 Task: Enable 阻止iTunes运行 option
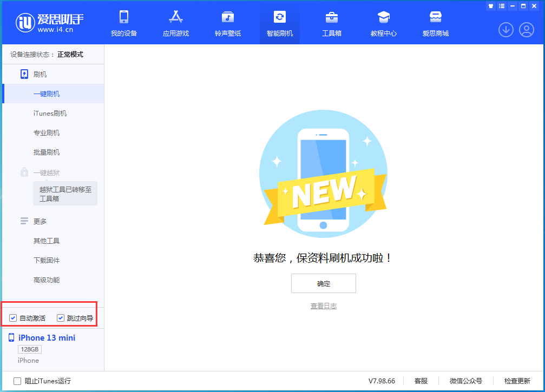tap(17, 381)
